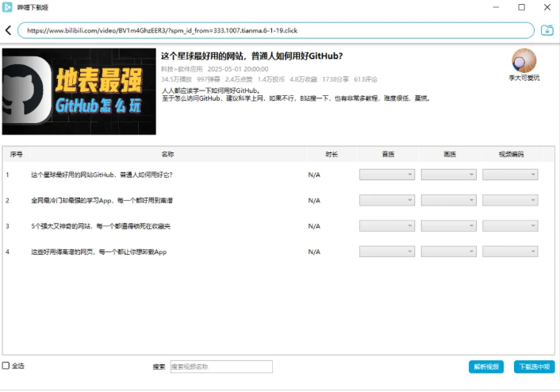Close the 哔哩下载姬 window
The width and height of the screenshot is (560, 392).
pyautogui.click(x=547, y=7)
